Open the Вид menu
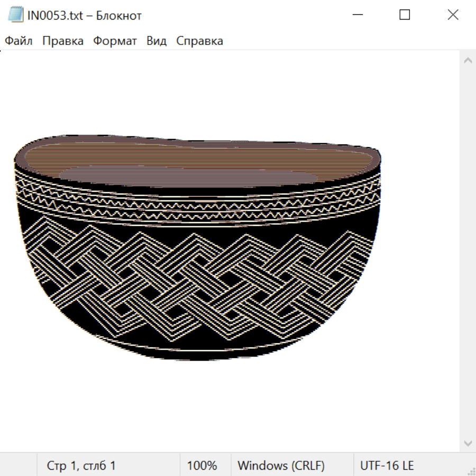This screenshot has height=476, width=476. pyautogui.click(x=157, y=41)
